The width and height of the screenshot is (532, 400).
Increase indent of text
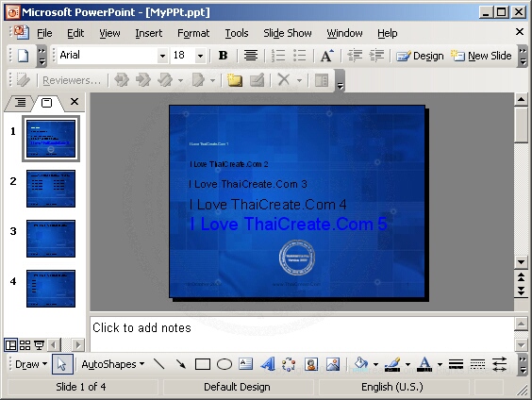coord(376,56)
